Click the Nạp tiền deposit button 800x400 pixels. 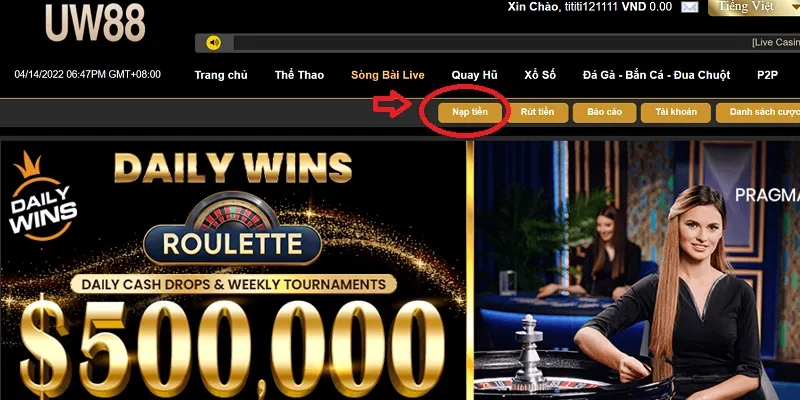tap(470, 113)
